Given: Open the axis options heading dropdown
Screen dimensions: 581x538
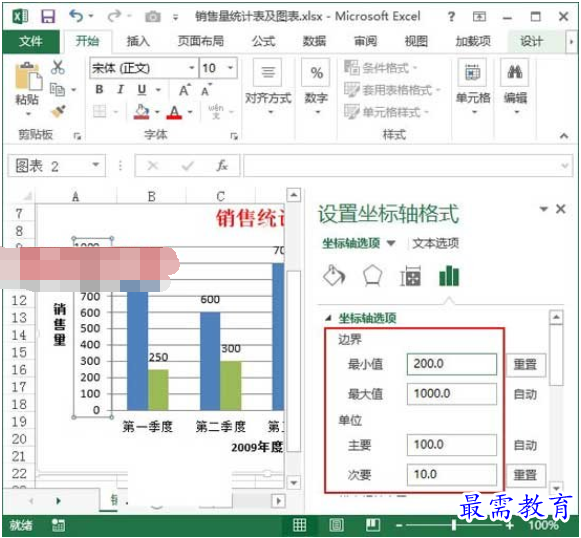Looking at the screenshot, I should pos(391,243).
